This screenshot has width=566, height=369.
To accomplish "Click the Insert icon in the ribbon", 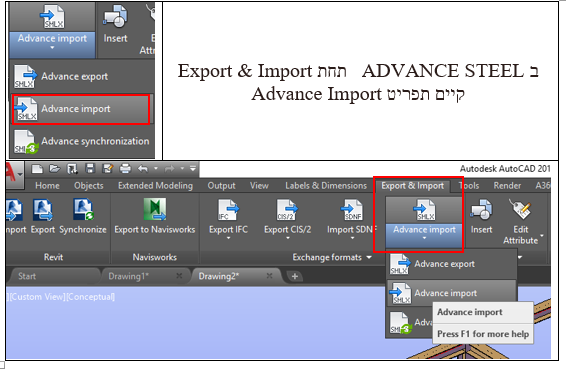I will tap(481, 210).
